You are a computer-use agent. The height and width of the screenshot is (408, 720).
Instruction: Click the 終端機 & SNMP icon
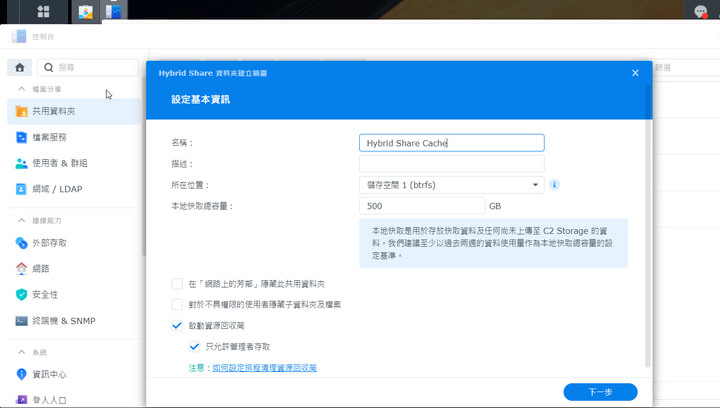(21, 321)
